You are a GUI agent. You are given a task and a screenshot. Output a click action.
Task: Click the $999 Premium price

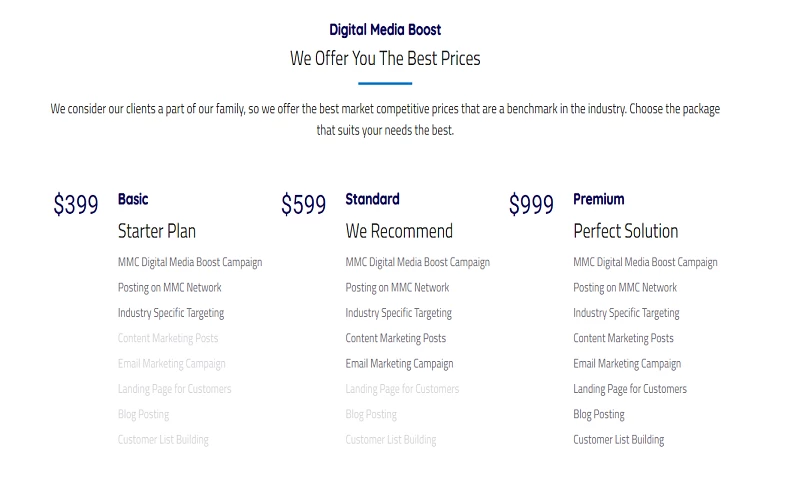tap(531, 205)
